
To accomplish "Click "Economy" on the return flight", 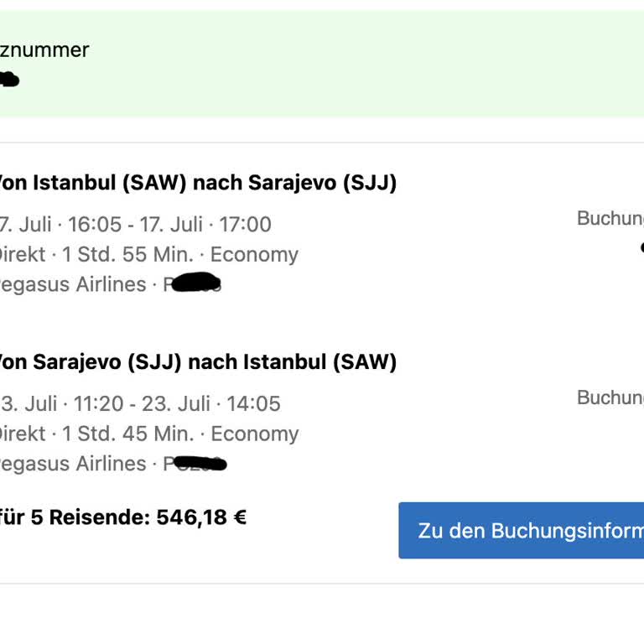I will 255,434.
